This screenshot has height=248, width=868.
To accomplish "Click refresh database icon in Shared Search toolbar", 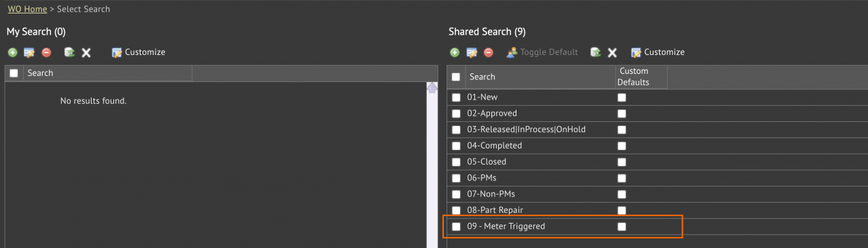I will coord(595,52).
